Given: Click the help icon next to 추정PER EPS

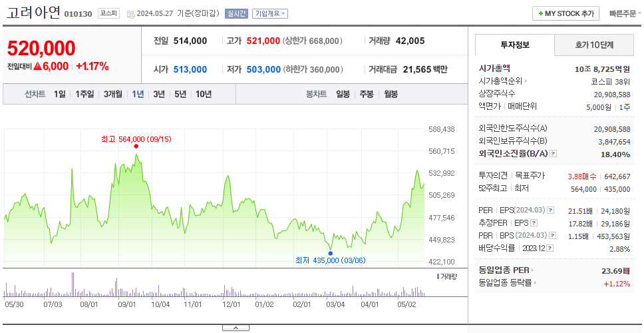Looking at the screenshot, I should [x=534, y=223].
